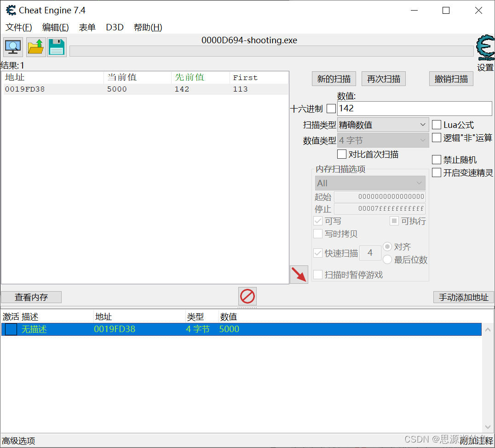Image resolution: width=495 pixels, height=448 pixels.
Task: Open the All memory region dropdown
Action: 370,183
